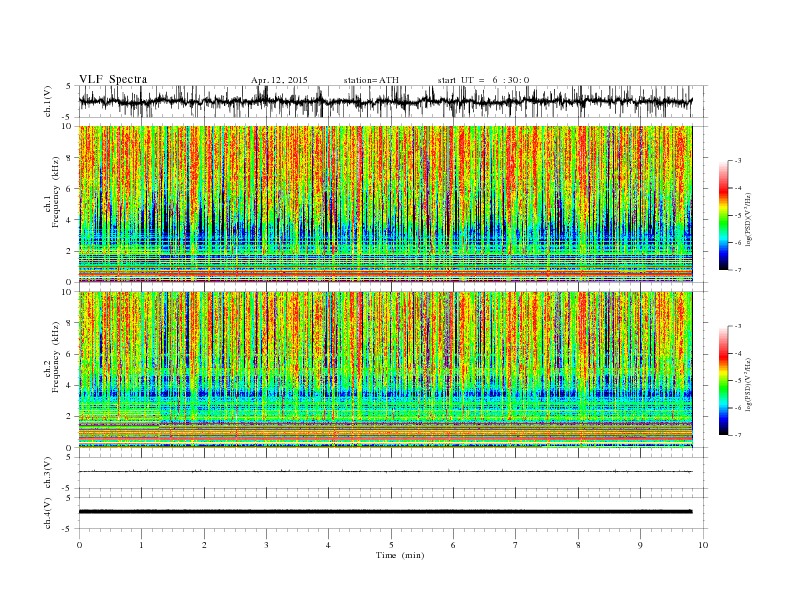Click the ch.3 waveform trace
792x612 pixels.
pos(385,472)
